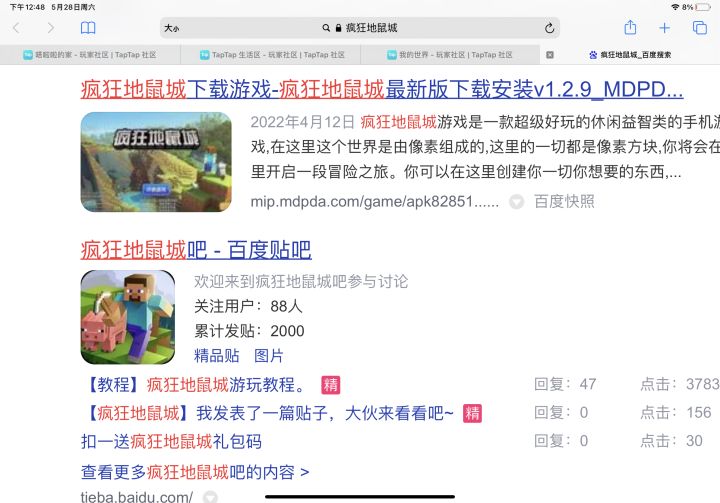Tap the 下午12:48 status bar clock
Screen dimensions: 720x503
click(x=28, y=7)
